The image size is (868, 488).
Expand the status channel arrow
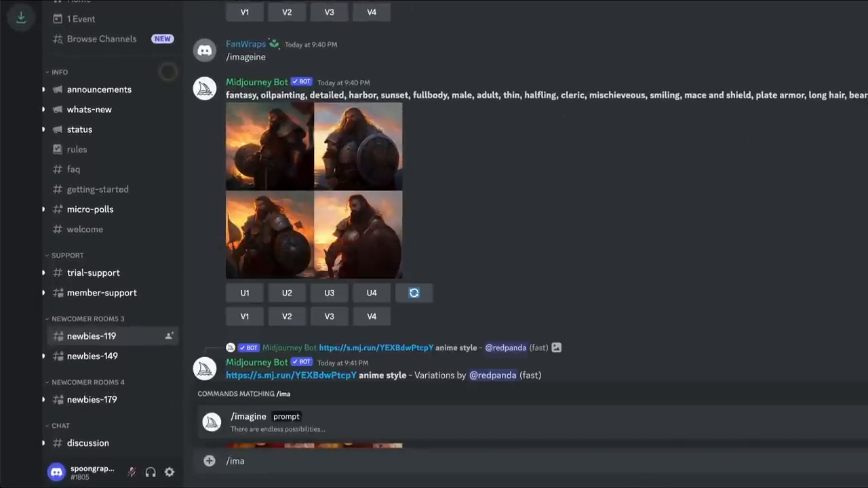pyautogui.click(x=44, y=129)
